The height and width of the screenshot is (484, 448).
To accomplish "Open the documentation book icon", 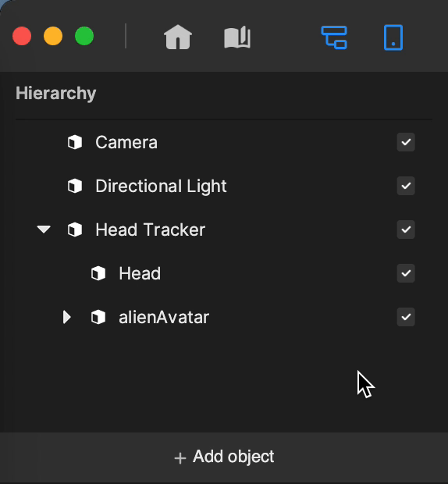I will coord(237,37).
